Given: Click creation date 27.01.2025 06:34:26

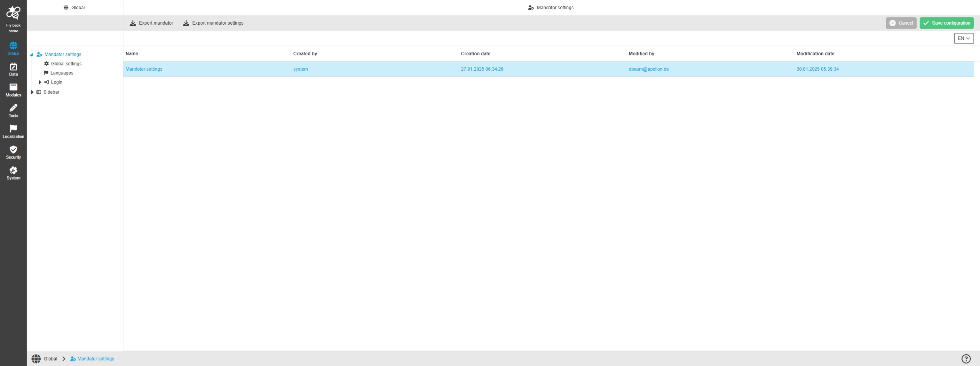Looking at the screenshot, I should pos(482,69).
